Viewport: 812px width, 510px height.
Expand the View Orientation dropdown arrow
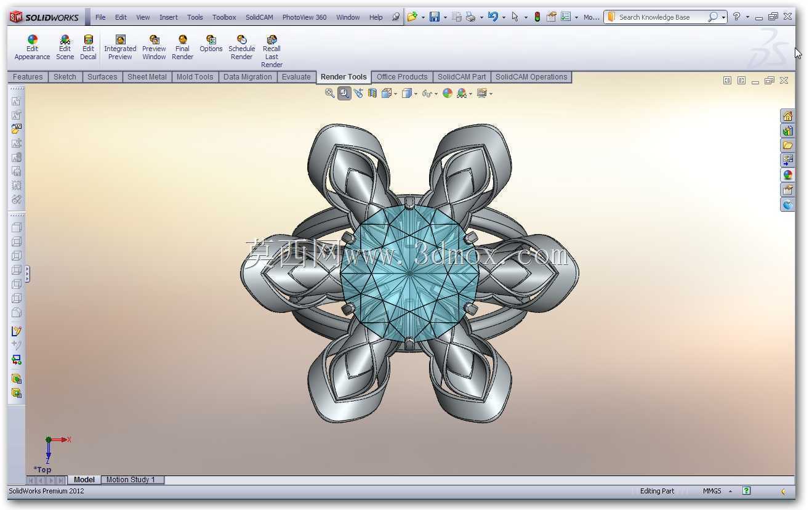point(395,94)
